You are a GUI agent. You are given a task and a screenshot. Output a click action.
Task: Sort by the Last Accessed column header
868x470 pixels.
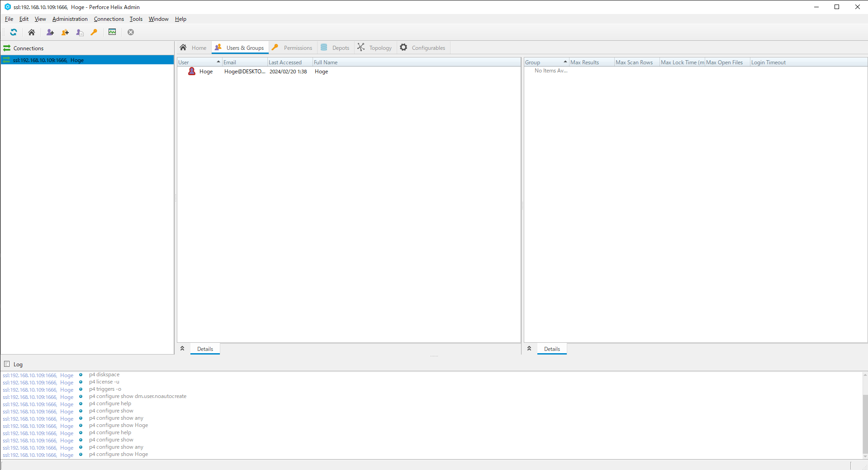(290, 62)
